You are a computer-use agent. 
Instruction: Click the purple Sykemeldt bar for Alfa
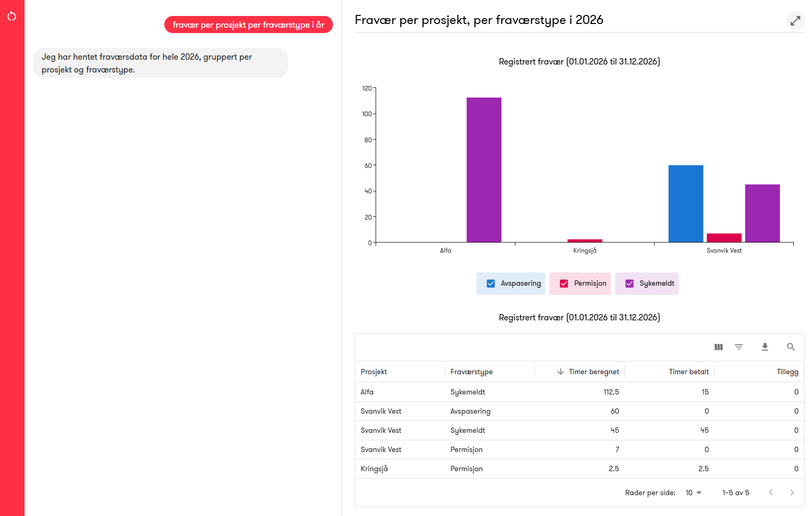coord(484,170)
